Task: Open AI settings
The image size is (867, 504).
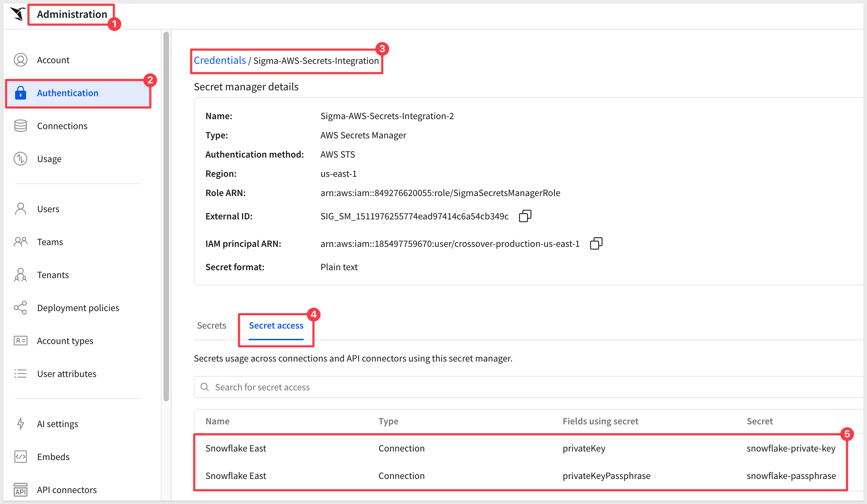Action: click(57, 424)
